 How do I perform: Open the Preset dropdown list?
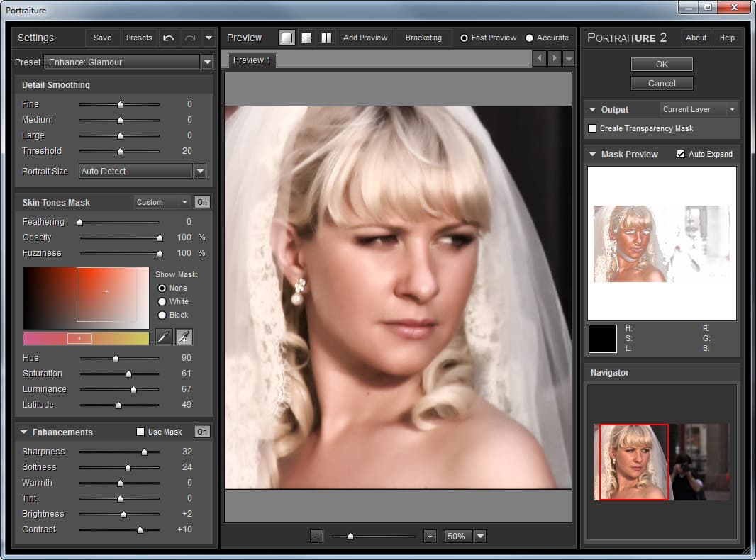pyautogui.click(x=207, y=62)
